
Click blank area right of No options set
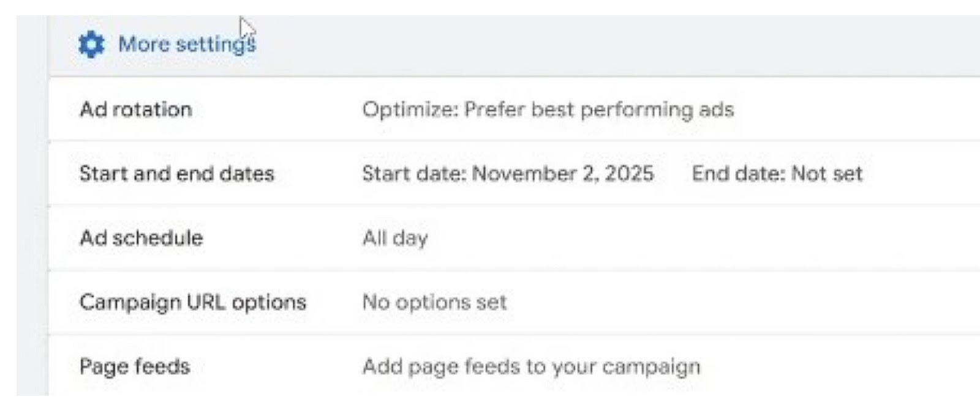point(735,302)
